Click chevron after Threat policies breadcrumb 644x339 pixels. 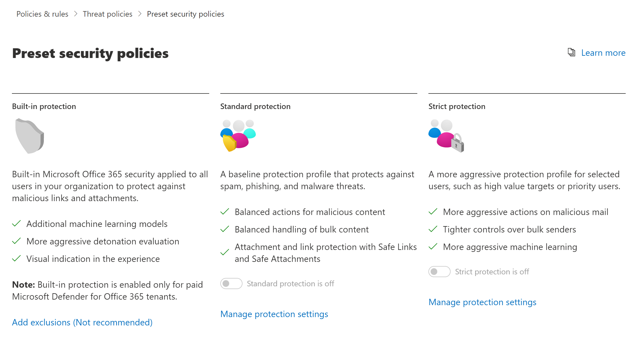tap(140, 14)
